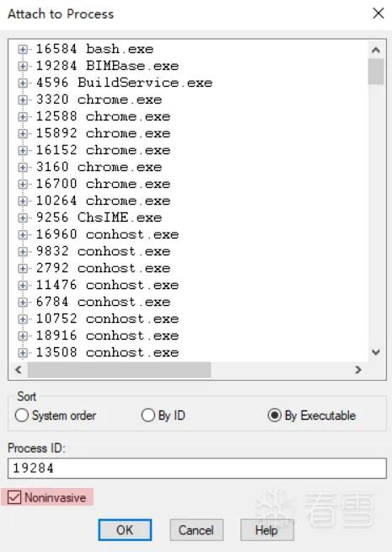Expand the 19284 BIMBase.exe node

[23, 67]
